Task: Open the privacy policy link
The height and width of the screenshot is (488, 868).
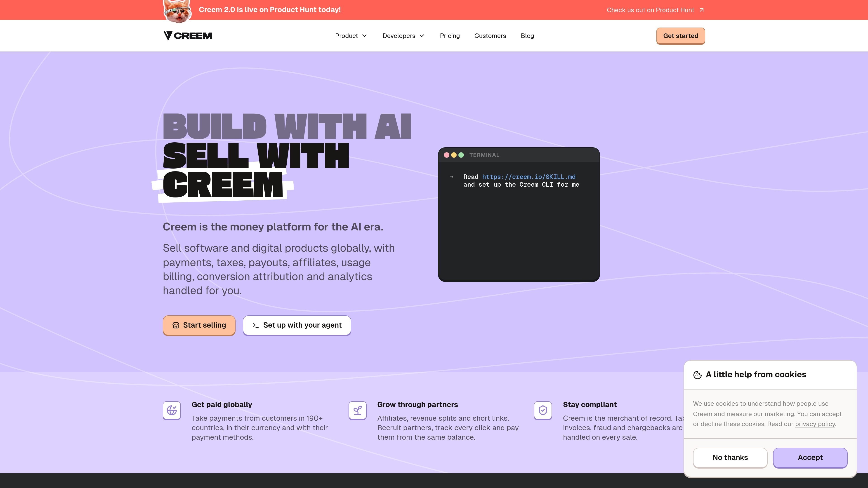Action: [815, 424]
